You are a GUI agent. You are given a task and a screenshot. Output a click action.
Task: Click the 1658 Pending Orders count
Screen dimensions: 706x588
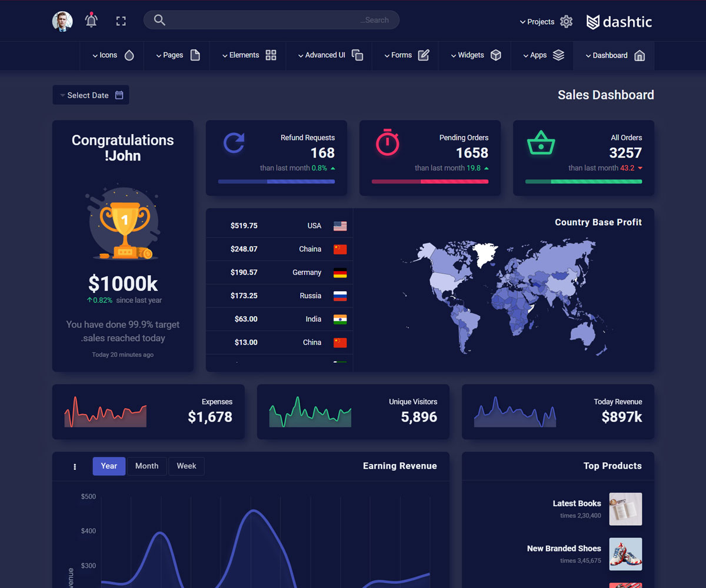[x=472, y=153]
